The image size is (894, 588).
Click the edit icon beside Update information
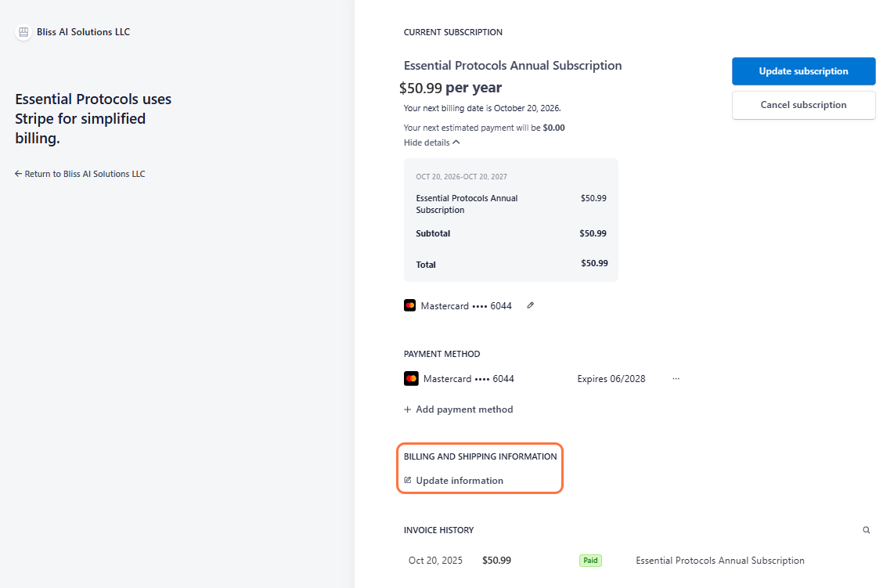pos(408,480)
